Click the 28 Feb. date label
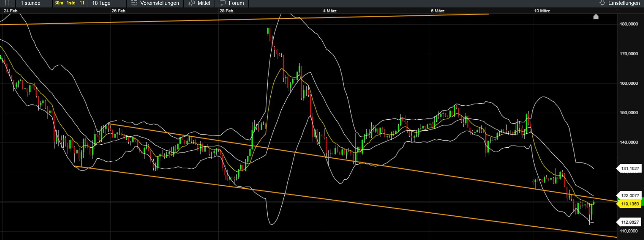 click(x=227, y=11)
